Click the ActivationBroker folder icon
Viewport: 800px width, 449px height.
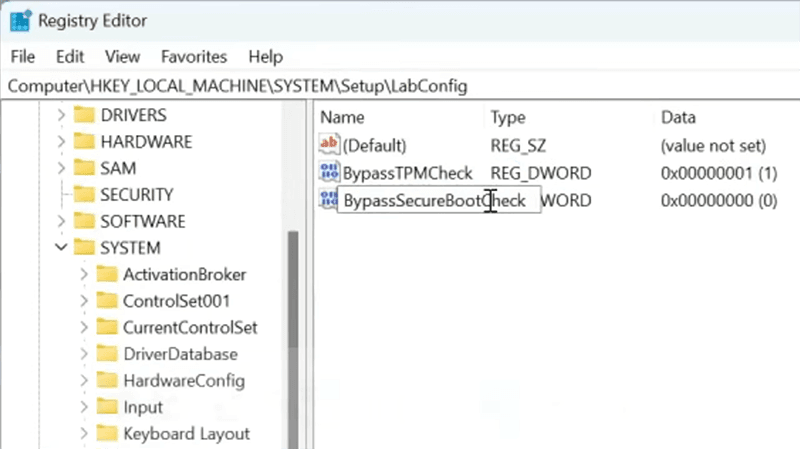(x=107, y=274)
